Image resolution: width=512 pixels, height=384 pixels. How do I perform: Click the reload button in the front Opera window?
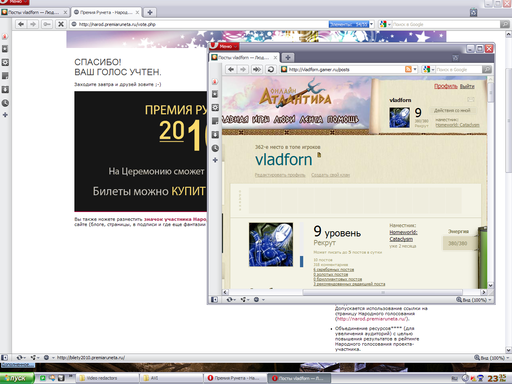(x=271, y=69)
